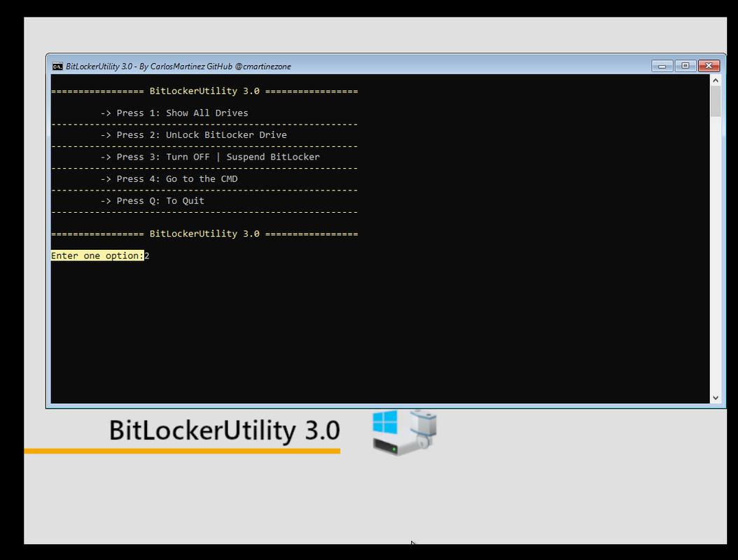Click the 'Press 2: UnLock BitLocker Drive' line
The height and width of the screenshot is (560, 738).
point(193,135)
